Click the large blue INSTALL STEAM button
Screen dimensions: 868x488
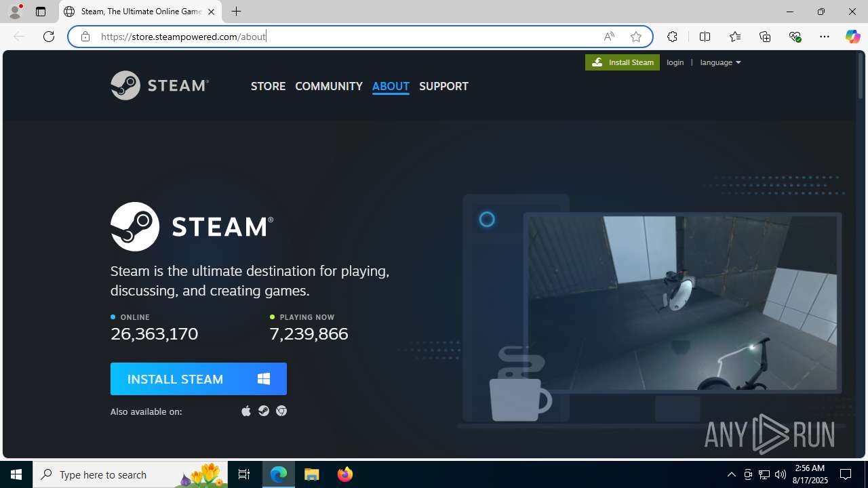click(199, 379)
